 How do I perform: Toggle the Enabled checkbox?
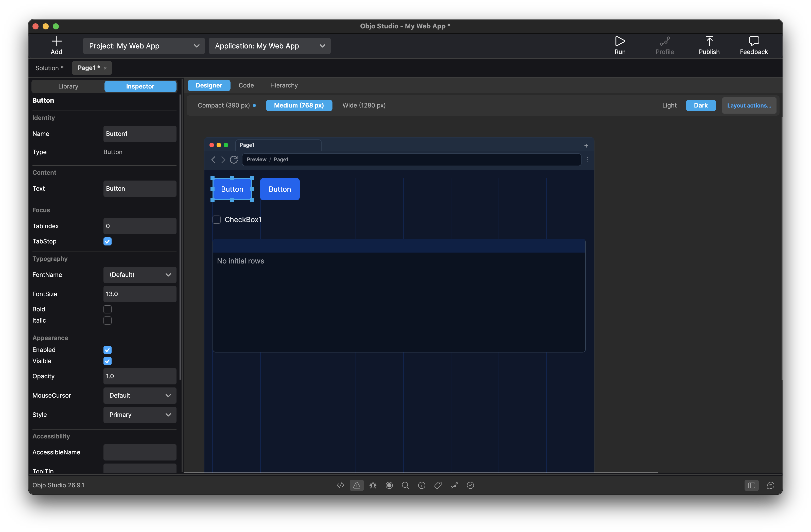[107, 350]
